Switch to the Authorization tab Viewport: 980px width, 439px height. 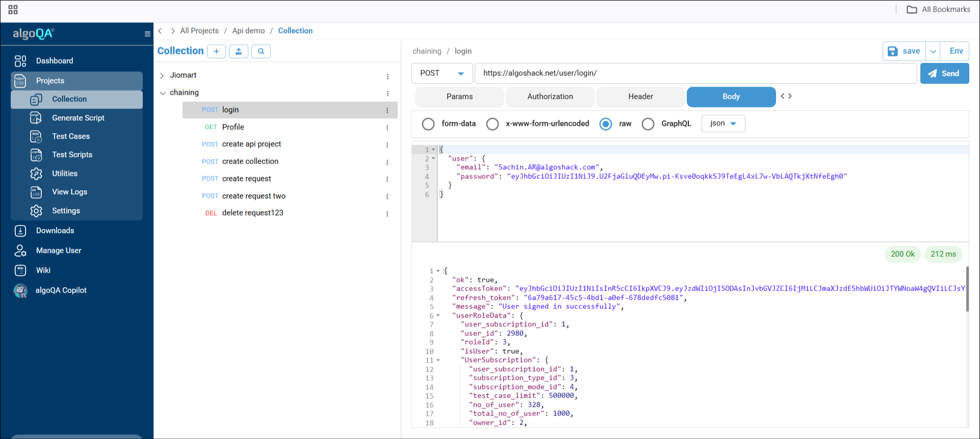(550, 97)
